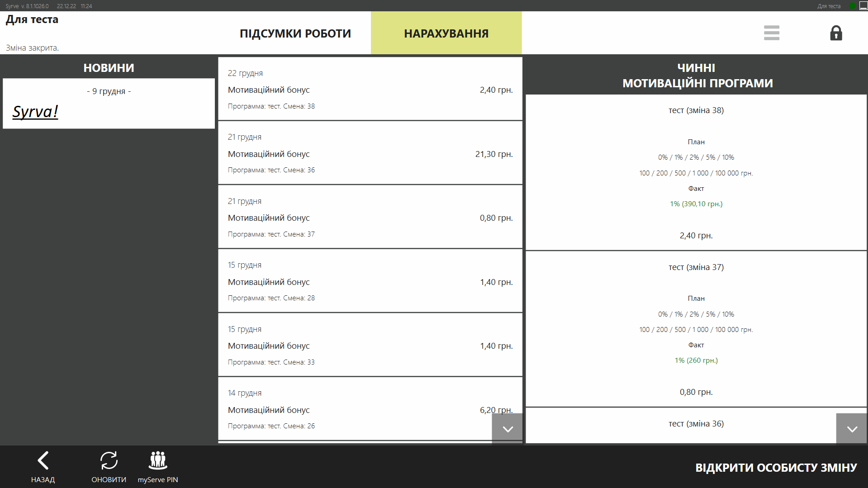Open the тест (зміна 37) program card
This screenshot has height=488, width=868.
click(696, 329)
